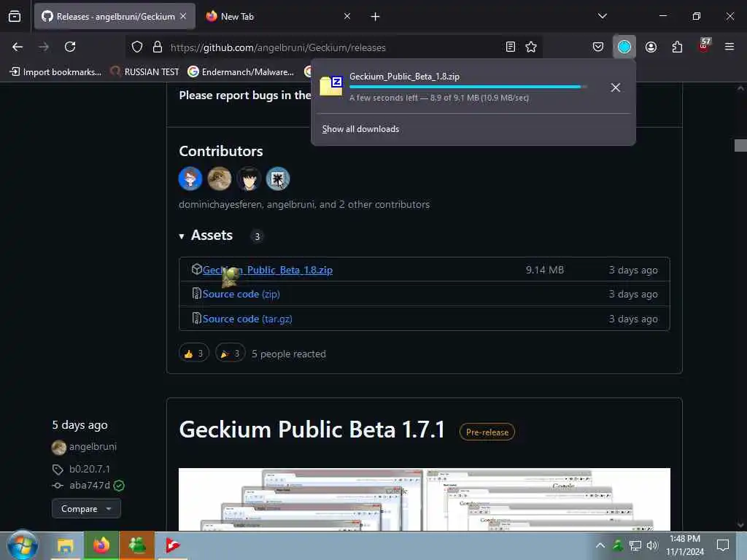Show verified commit check mark details
This screenshot has height=560, width=747.
[x=119, y=486]
